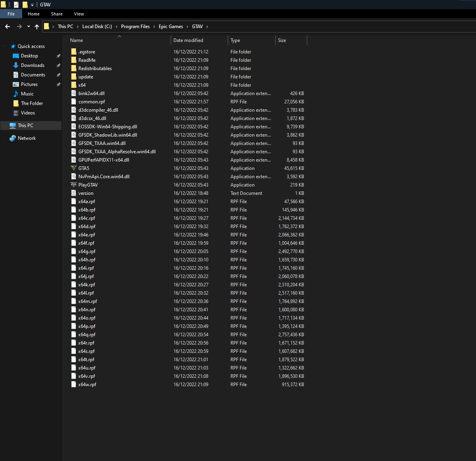Select the PlayGTAV launcher icon

(x=74, y=185)
